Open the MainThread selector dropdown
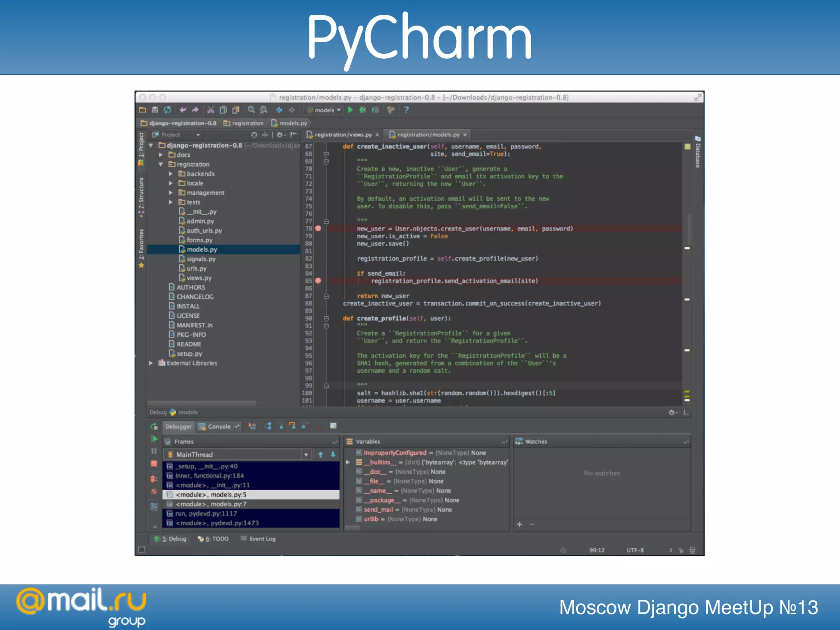This screenshot has width=840, height=630. click(237, 454)
